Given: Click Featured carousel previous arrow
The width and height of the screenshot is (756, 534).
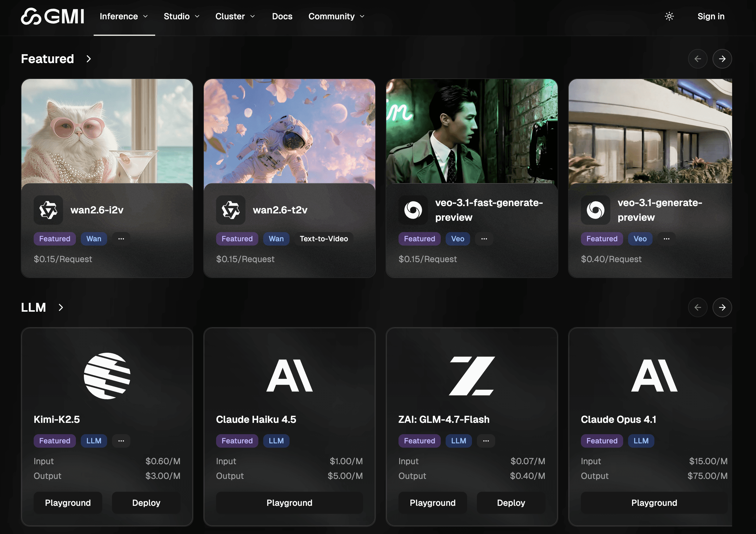Looking at the screenshot, I should tap(698, 59).
